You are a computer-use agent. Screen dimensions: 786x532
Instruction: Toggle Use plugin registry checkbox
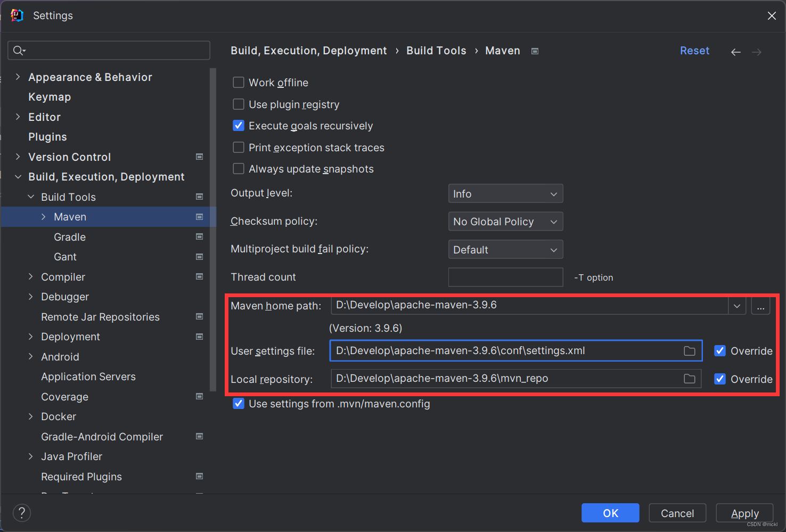(239, 104)
